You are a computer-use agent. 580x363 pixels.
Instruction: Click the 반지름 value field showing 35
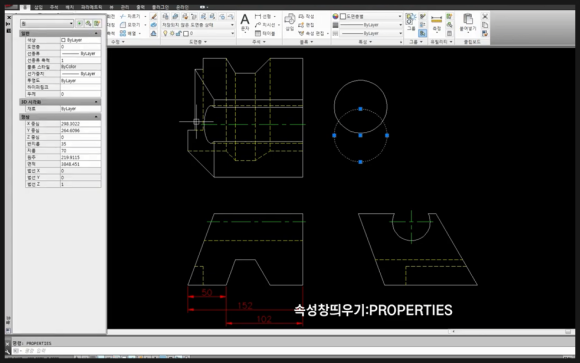(x=80, y=144)
